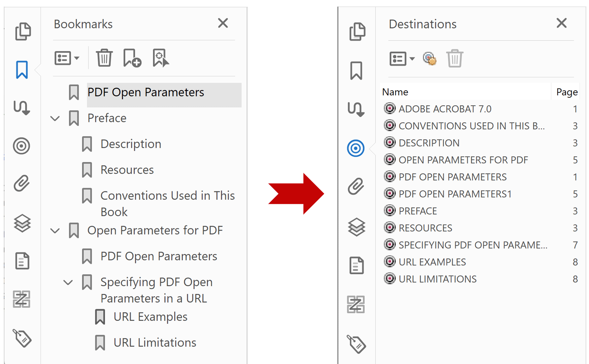Select the Bookmarks panel icon
This screenshot has width=589, height=364.
(x=22, y=69)
